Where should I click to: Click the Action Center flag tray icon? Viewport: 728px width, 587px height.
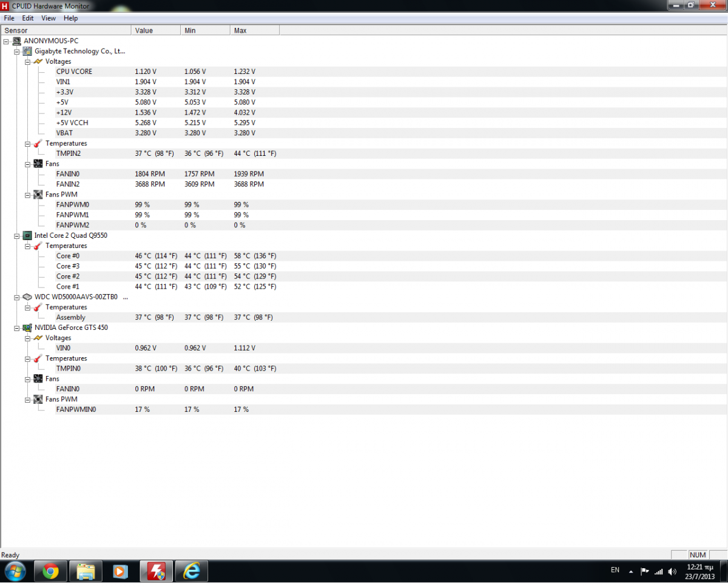[x=645, y=571]
